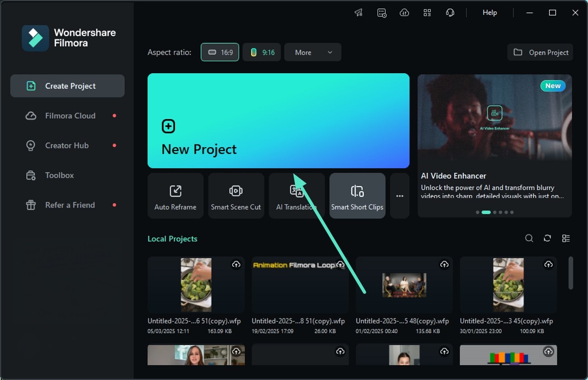This screenshot has height=380, width=588.
Task: Click the Local Projects heading
Action: point(172,239)
